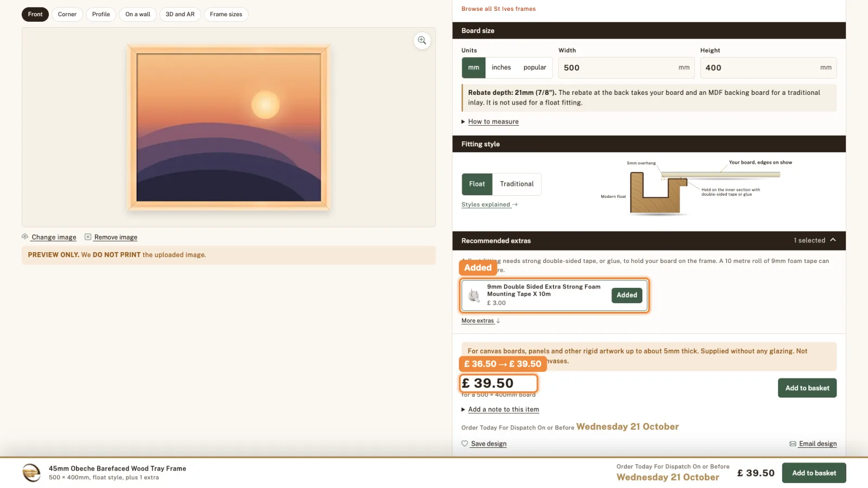Expand the How to measure section
The height and width of the screenshot is (488, 868).
[493, 121]
